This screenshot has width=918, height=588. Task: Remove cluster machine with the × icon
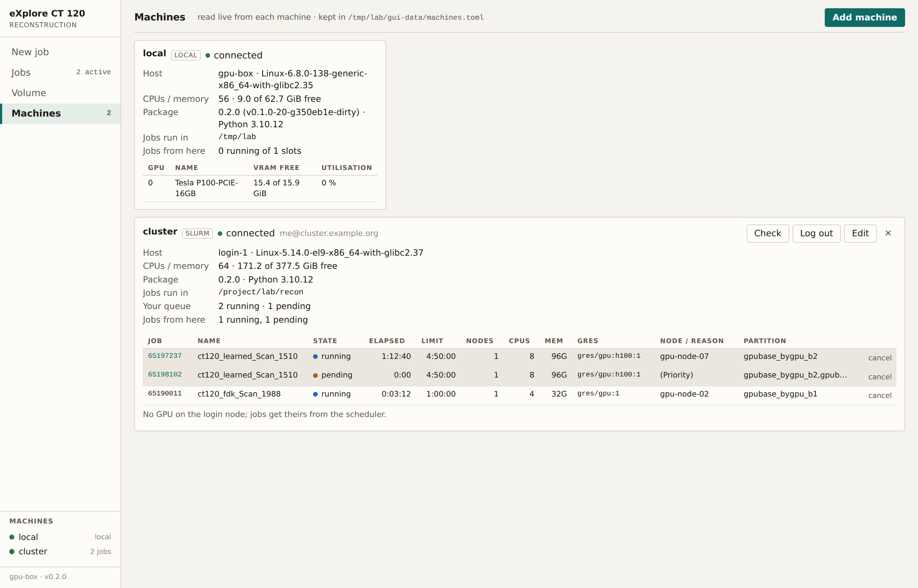coord(888,233)
